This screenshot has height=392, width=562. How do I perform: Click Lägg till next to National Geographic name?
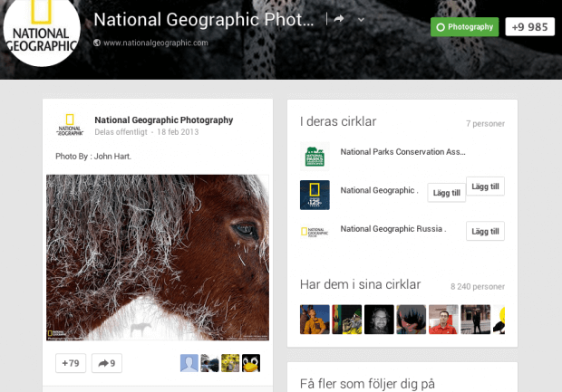pyautogui.click(x=447, y=193)
